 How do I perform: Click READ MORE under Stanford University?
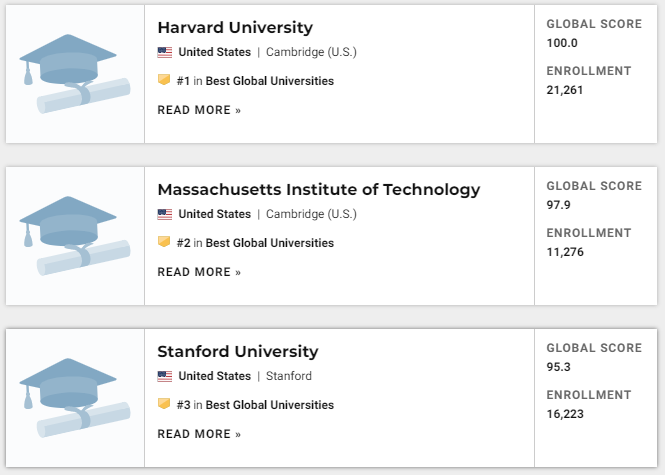tap(199, 434)
